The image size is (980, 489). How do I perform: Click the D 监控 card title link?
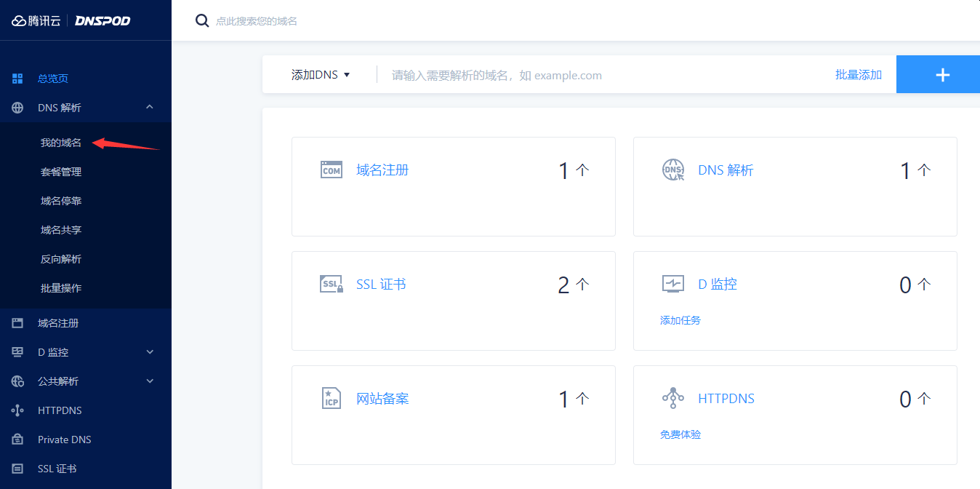point(718,284)
